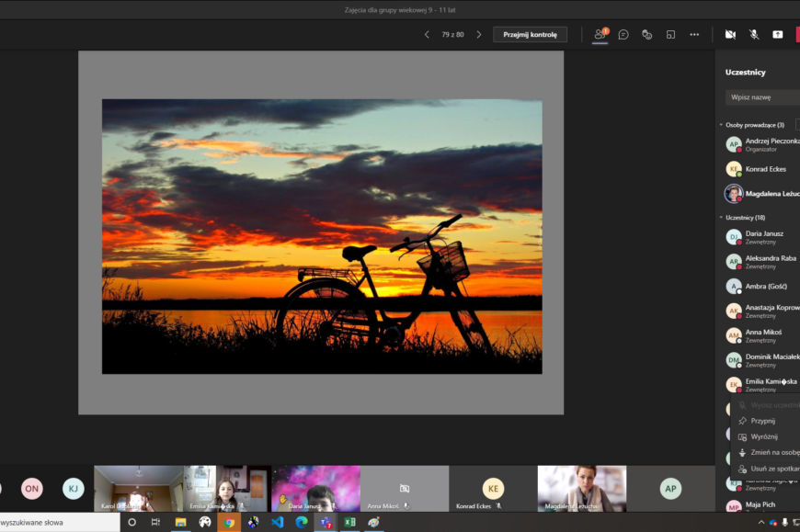The width and height of the screenshot is (800, 532).
Task: Select Karol's video tile
Action: (138, 489)
